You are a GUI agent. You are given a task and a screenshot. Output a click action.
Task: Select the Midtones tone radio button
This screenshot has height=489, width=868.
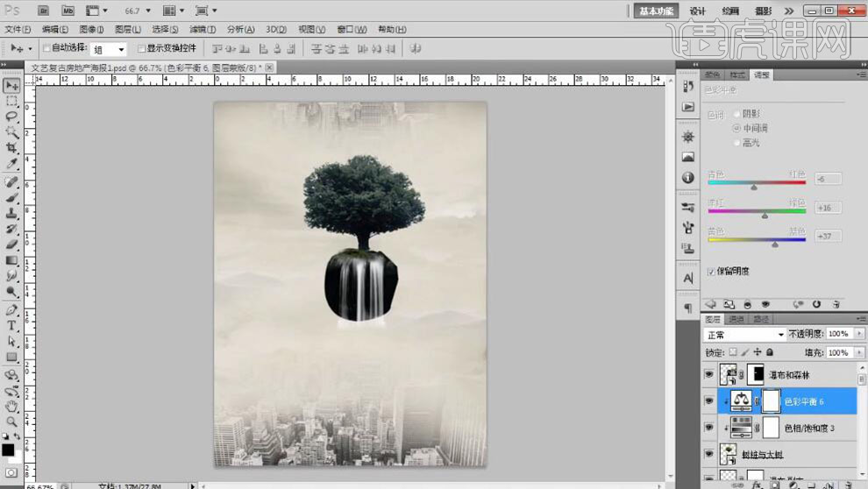pos(736,128)
